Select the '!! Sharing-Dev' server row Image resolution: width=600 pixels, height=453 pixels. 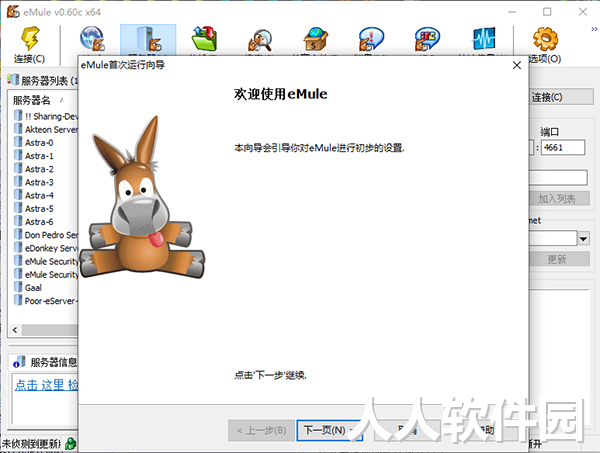tap(46, 116)
